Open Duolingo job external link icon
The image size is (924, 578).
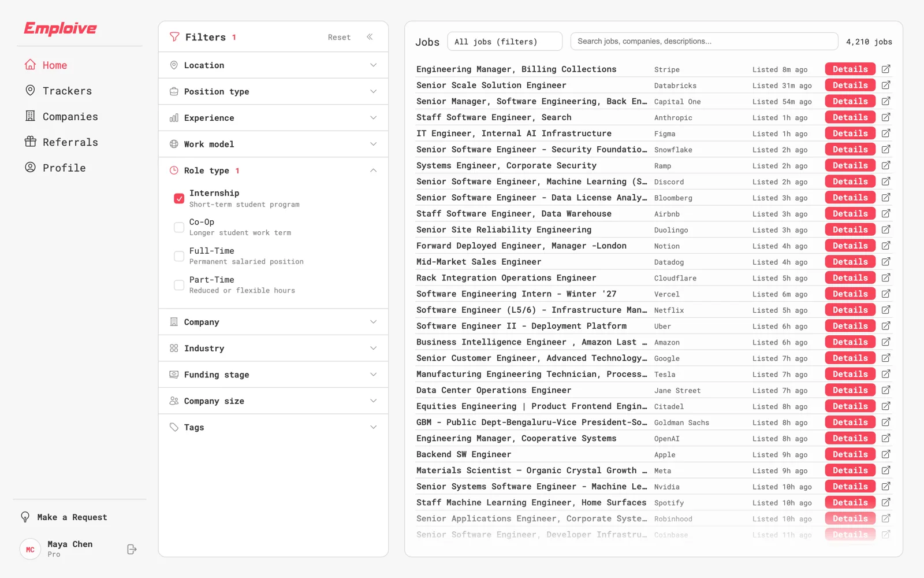click(886, 229)
